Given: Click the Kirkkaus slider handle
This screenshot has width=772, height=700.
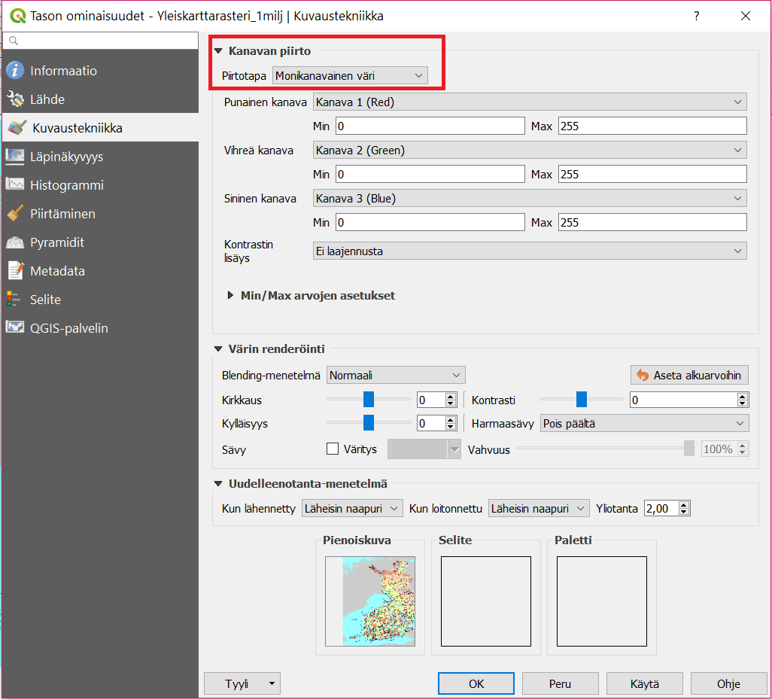Looking at the screenshot, I should [369, 400].
